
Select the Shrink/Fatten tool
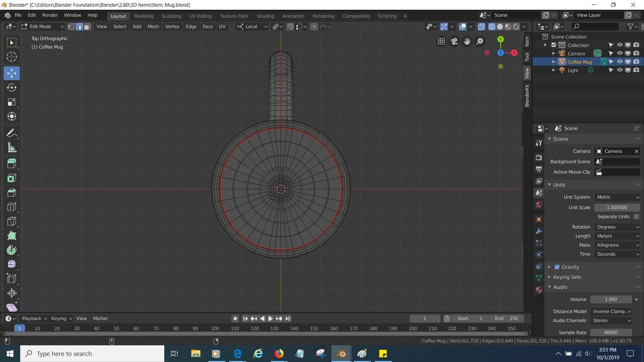[x=12, y=293]
